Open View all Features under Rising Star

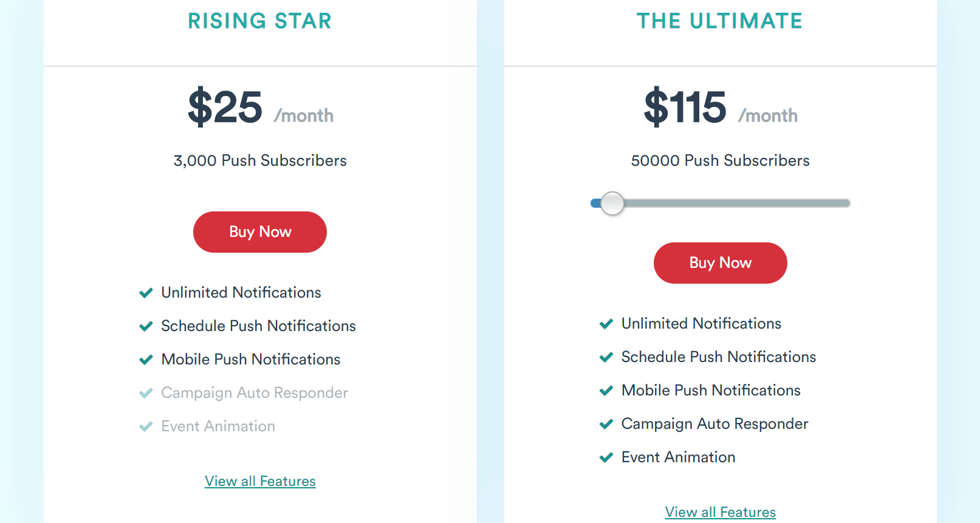[259, 480]
